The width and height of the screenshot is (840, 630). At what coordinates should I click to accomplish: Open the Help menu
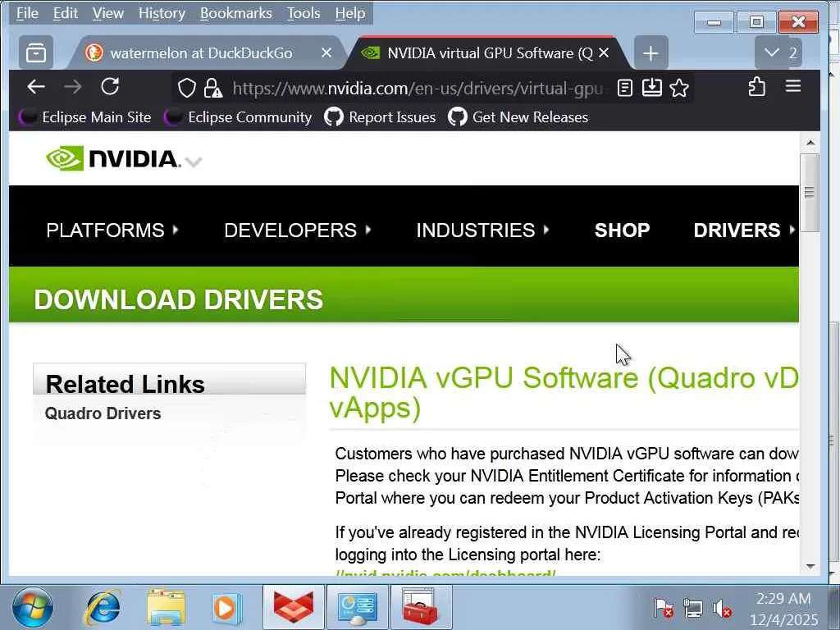coord(349,13)
